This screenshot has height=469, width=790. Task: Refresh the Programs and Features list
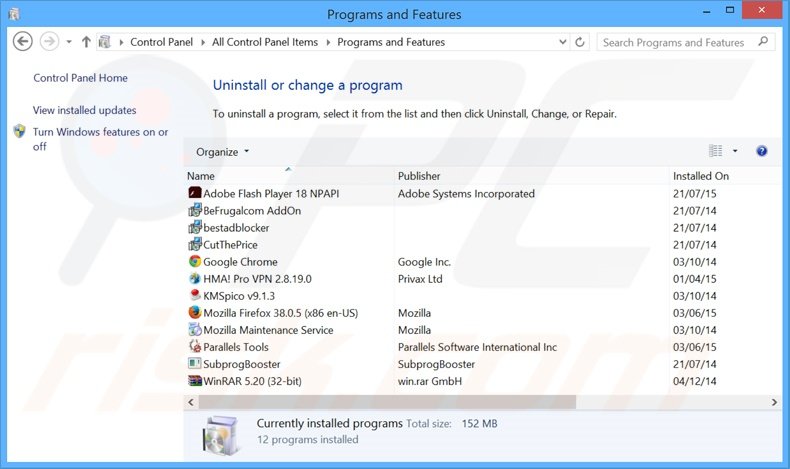pos(580,42)
